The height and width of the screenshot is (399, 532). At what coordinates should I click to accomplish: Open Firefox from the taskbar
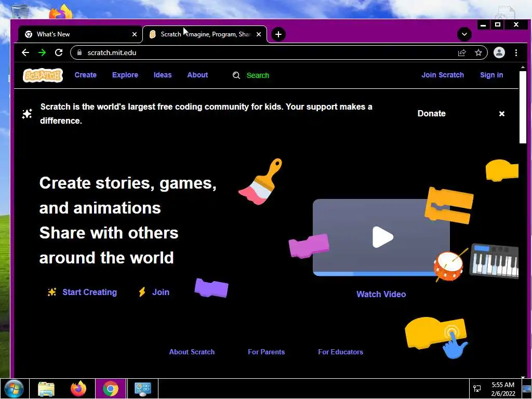point(78,389)
